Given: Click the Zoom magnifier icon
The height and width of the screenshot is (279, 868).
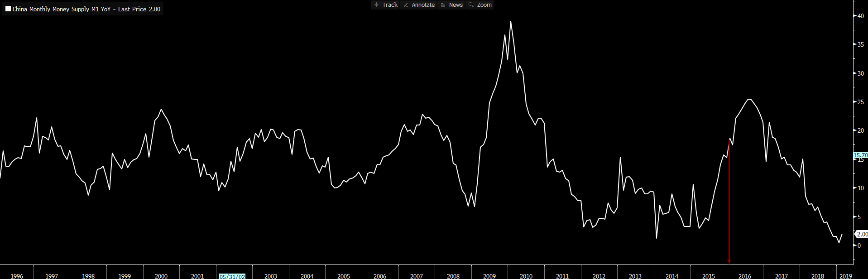Looking at the screenshot, I should tap(471, 5).
